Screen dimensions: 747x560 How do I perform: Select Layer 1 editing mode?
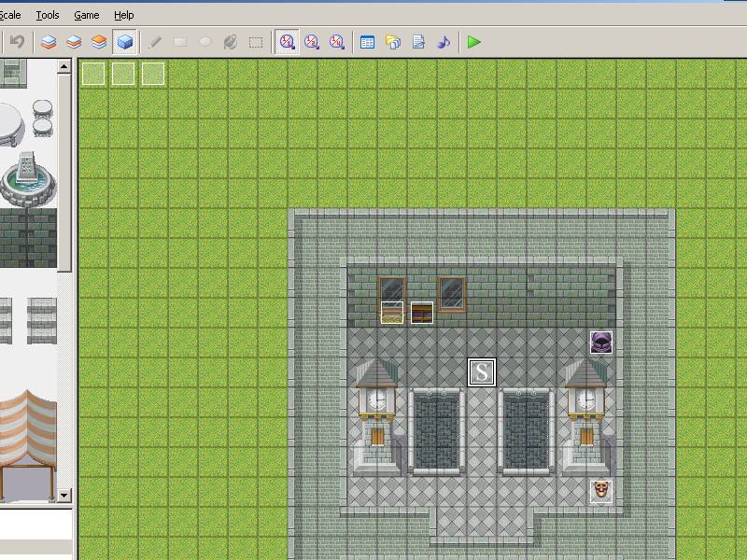click(49, 42)
